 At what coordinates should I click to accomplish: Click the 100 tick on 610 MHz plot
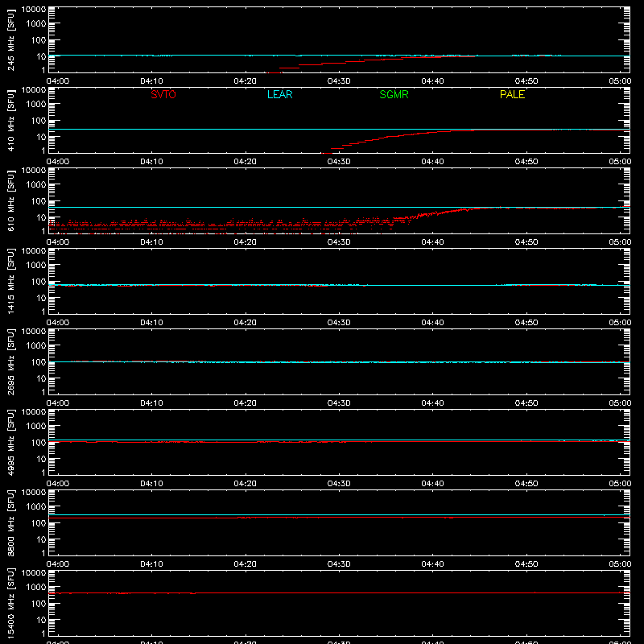click(39, 201)
